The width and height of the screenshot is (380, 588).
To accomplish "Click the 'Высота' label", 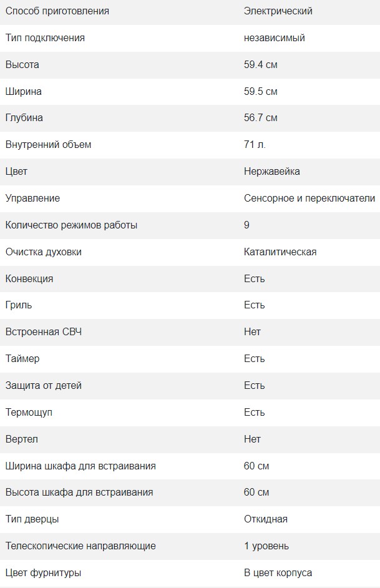I will click(22, 65).
